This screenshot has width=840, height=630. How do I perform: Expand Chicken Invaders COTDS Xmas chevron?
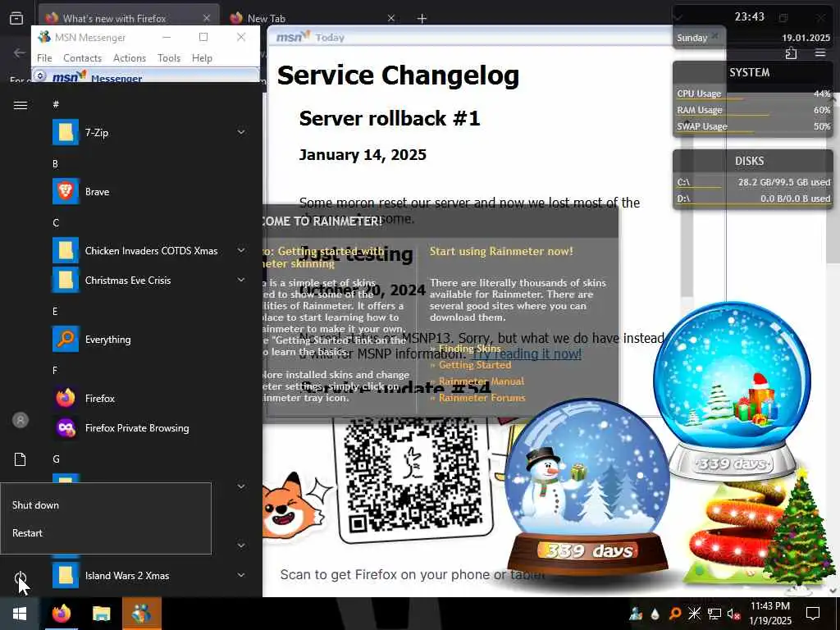coord(241,250)
